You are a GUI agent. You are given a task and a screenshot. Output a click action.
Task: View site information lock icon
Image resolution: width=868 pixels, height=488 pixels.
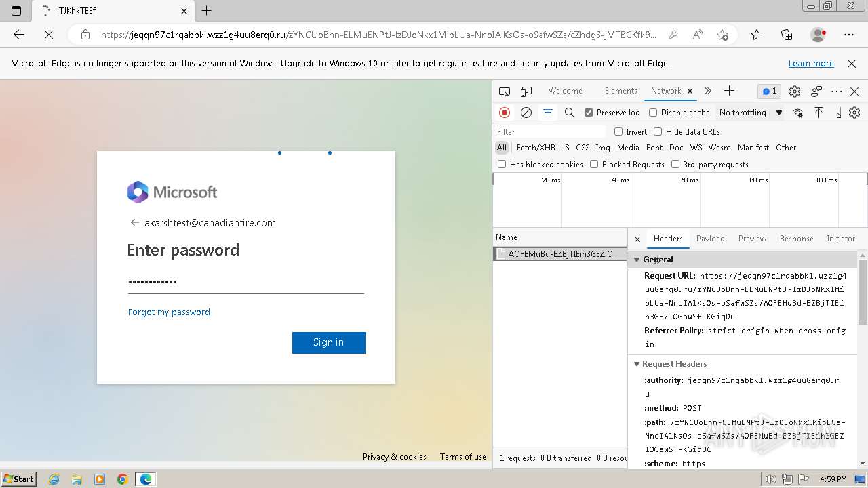pos(85,35)
